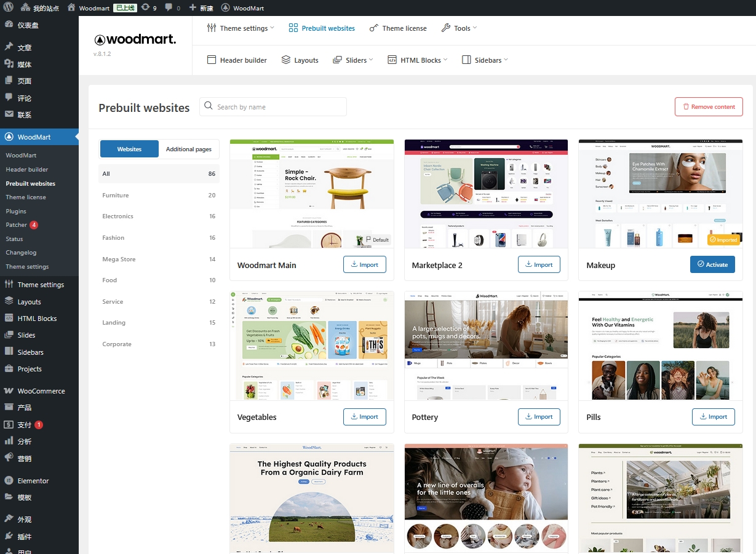Click the WoodMart logo icon in the sidebar
The image size is (756, 554).
[x=9, y=137]
